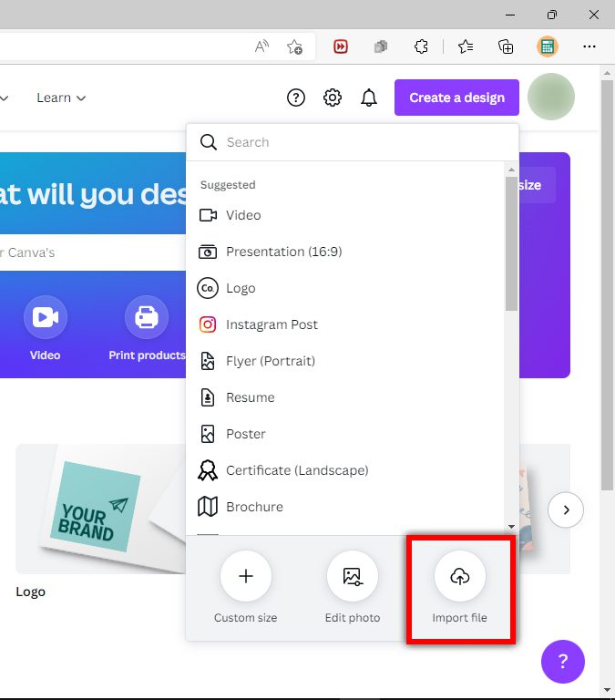Viewport: 615px width, 700px height.
Task: Click the Help question mark icon in header
Action: (x=295, y=98)
